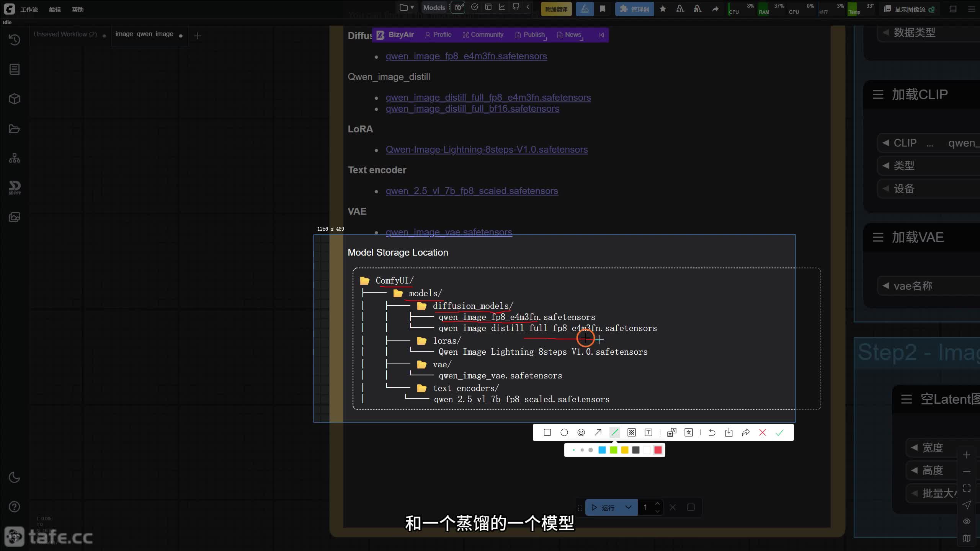Viewport: 980px width, 551px height.
Task: Open qwen_2.5_vl_7b_fp8_scaled.safetensors link
Action: [x=472, y=191]
